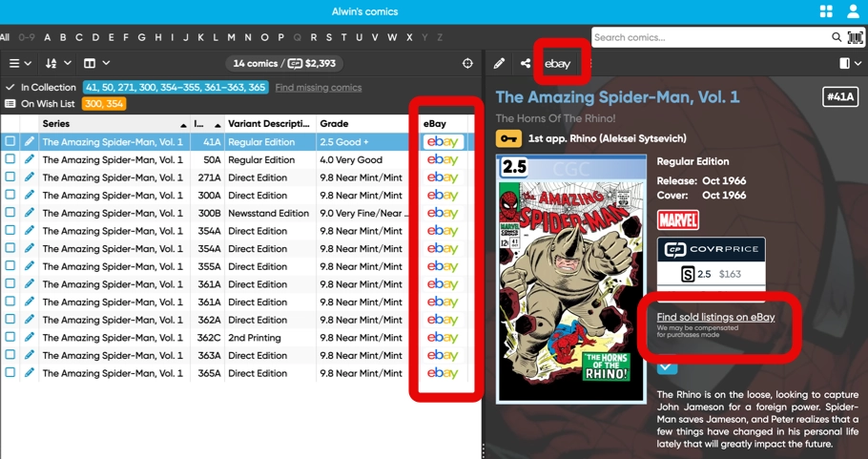Filter by letter M
The height and width of the screenshot is (459, 868).
click(232, 37)
